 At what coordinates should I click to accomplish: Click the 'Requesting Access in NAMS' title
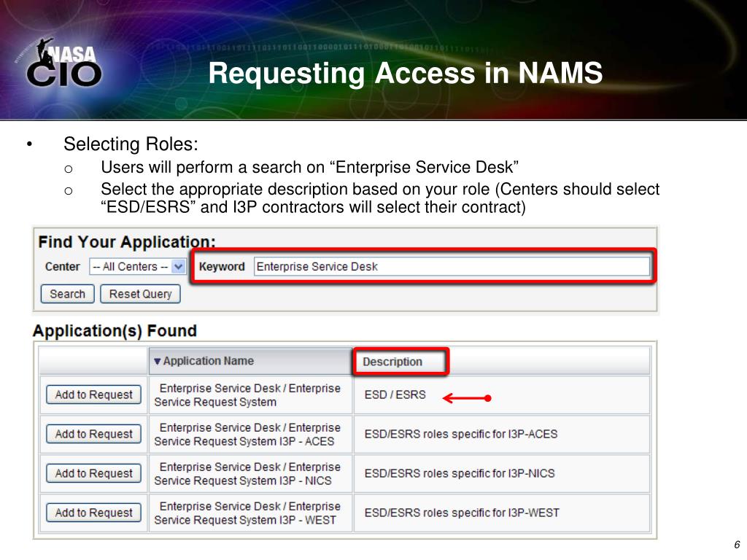[x=406, y=74]
